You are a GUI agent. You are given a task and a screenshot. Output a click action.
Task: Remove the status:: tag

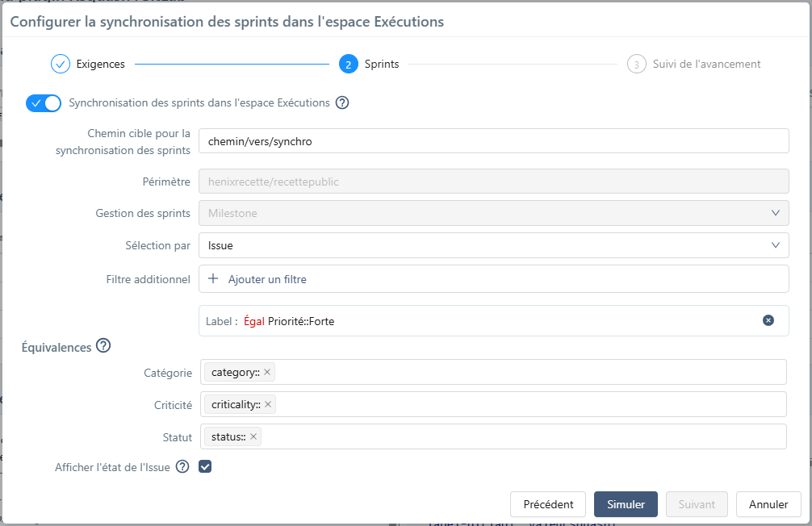point(253,436)
